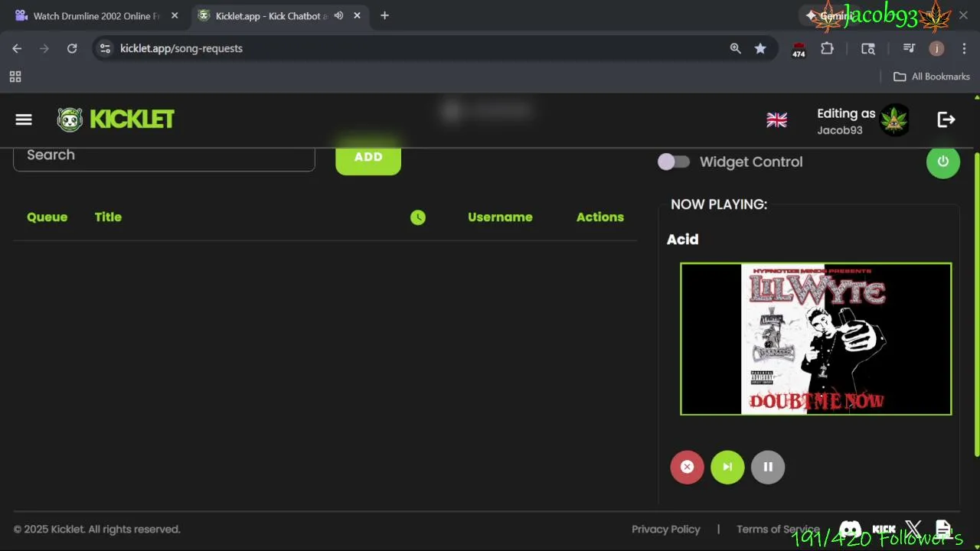Viewport: 980px width, 551px height.
Task: Sort by the clock duration icon
Action: 417,217
